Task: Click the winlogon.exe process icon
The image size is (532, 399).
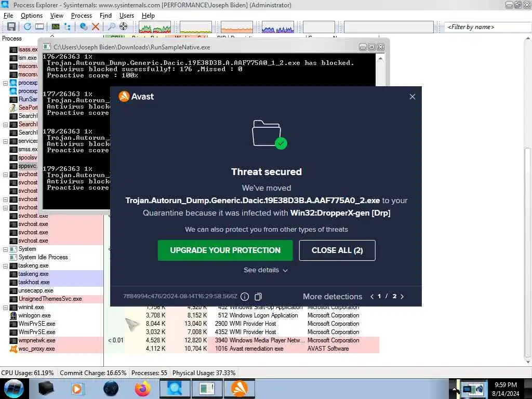Action: 14,315
